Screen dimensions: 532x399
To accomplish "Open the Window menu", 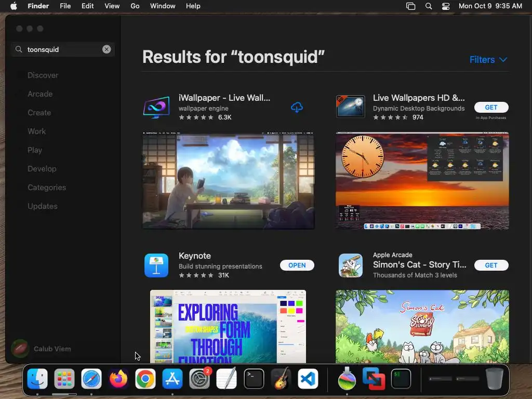I will pyautogui.click(x=163, y=6).
